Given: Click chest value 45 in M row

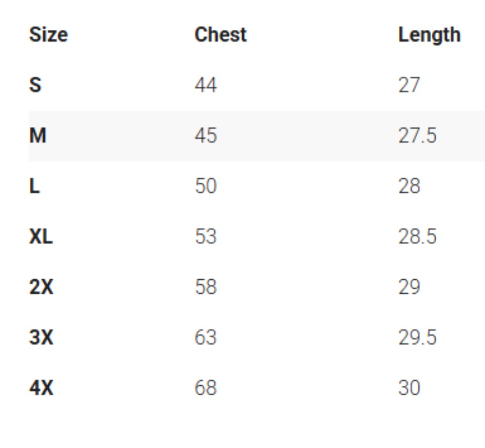Looking at the screenshot, I should [205, 135].
